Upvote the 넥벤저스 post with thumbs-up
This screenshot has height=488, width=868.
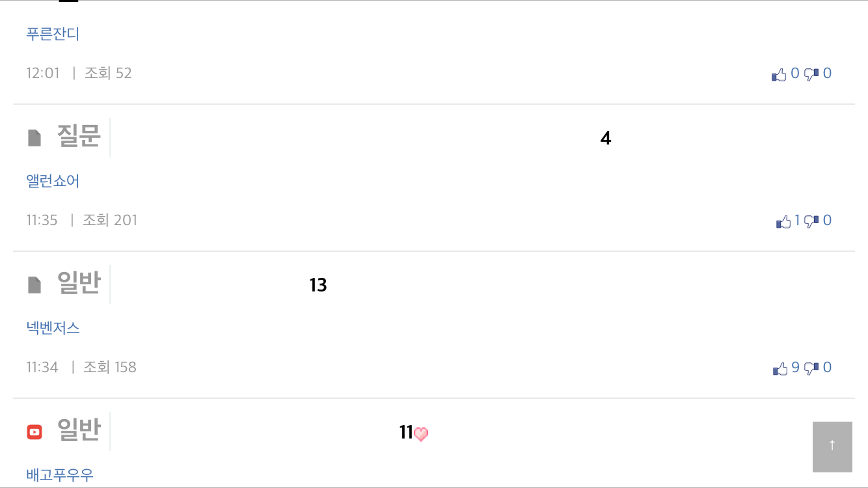(780, 369)
